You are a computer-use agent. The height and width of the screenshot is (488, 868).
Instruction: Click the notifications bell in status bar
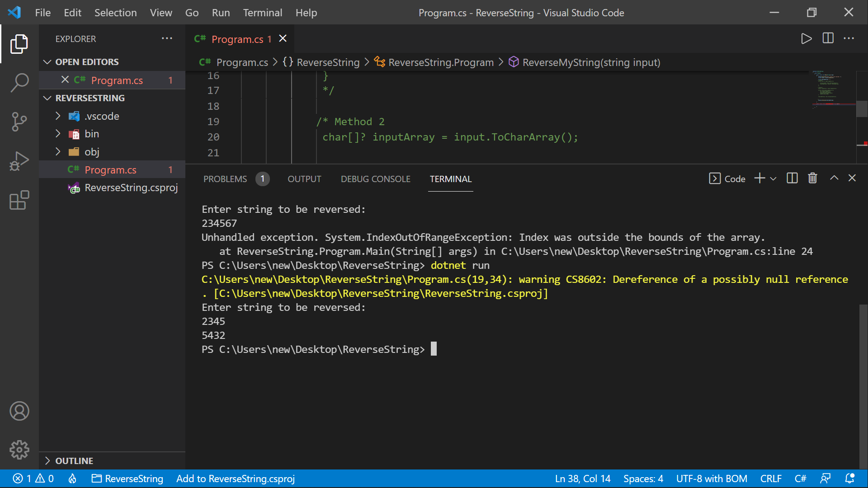pos(849,479)
